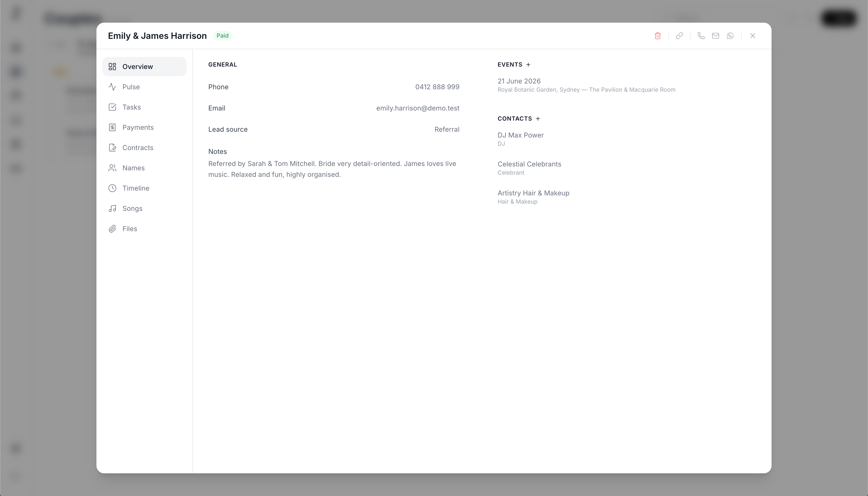Image resolution: width=868 pixels, height=496 pixels.
Task: Click the Referral lead source value
Action: pos(447,130)
